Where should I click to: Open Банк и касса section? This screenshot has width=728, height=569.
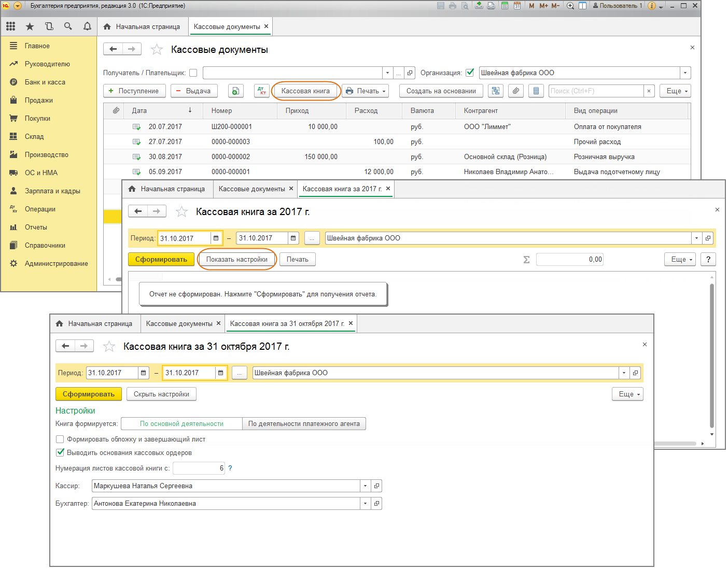45,82
